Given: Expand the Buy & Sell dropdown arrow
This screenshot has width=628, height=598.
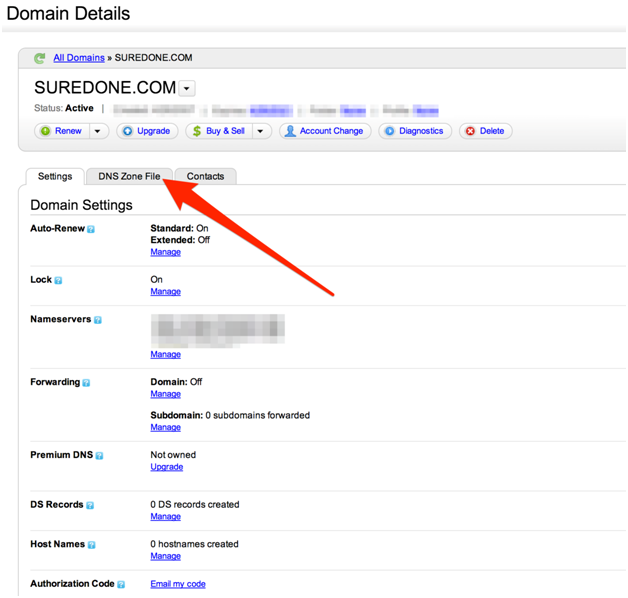Looking at the screenshot, I should coord(260,131).
